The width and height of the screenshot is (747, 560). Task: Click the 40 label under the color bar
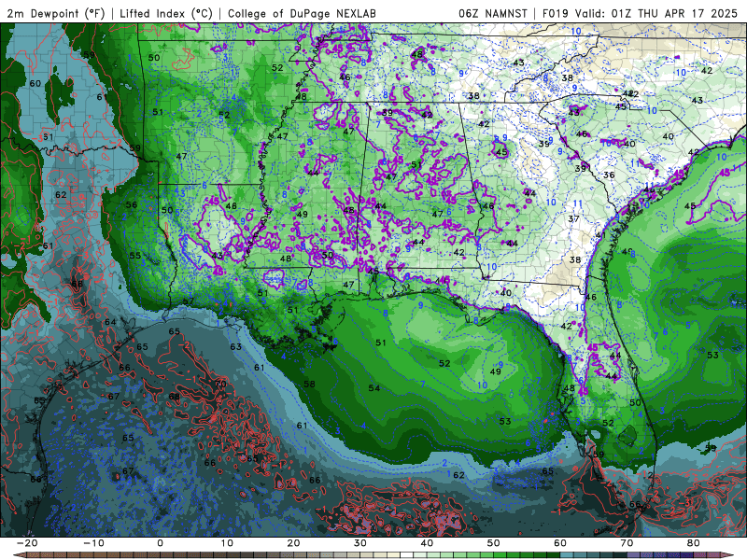click(x=427, y=543)
